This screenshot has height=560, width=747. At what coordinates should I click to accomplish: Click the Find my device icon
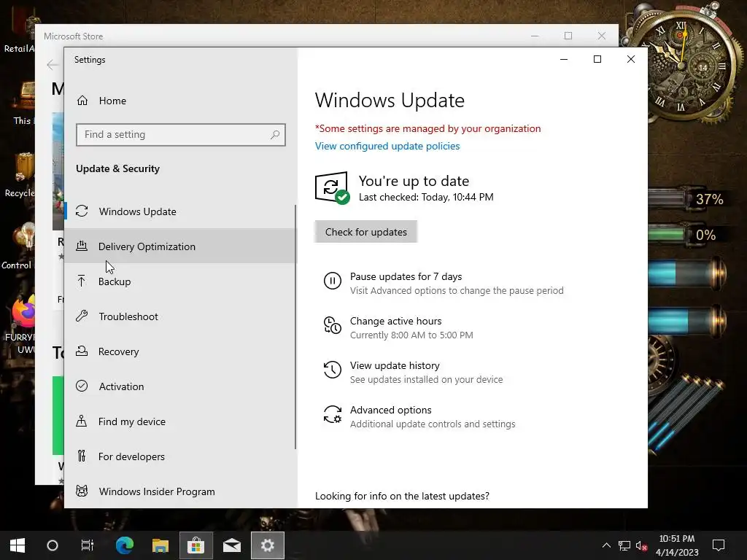82,421
